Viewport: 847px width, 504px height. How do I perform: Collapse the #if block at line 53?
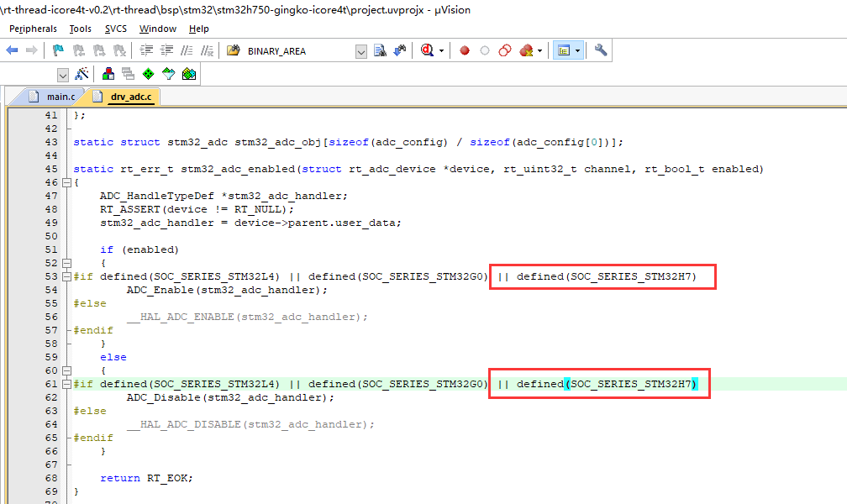tap(66, 276)
